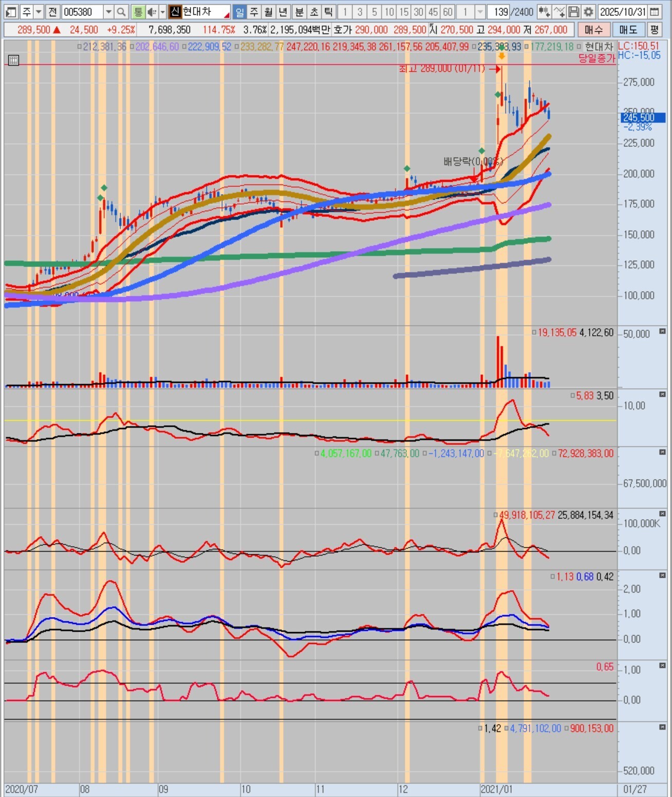Select the 30 interval preset button
672x797 pixels.
pyautogui.click(x=419, y=12)
